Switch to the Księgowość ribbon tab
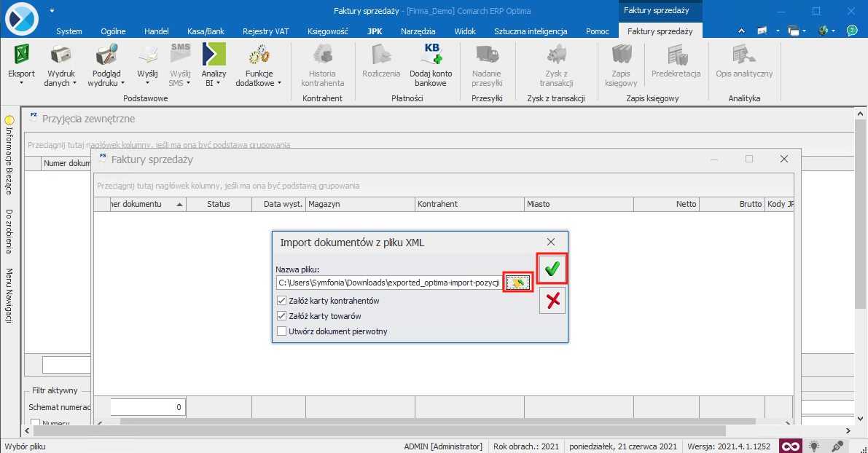868x453 pixels. point(328,31)
